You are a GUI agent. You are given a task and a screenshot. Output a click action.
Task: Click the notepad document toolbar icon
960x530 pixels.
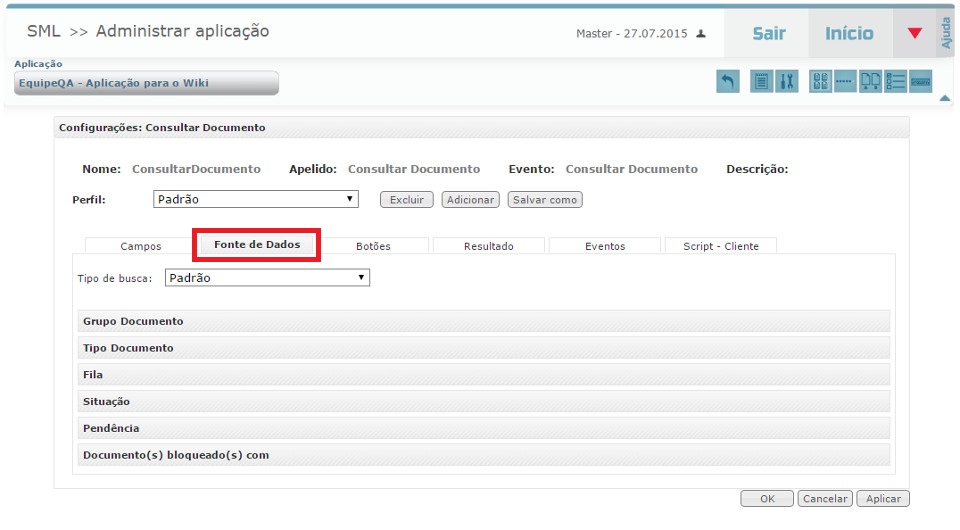pyautogui.click(x=761, y=82)
